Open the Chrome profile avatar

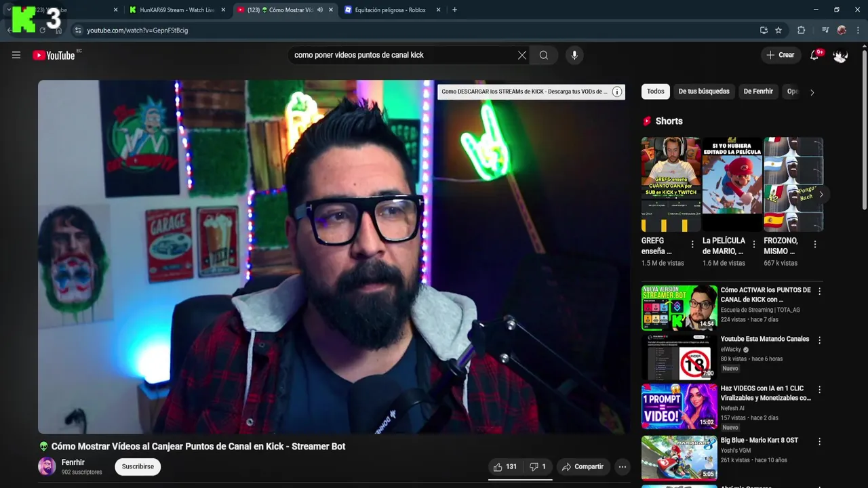click(842, 30)
